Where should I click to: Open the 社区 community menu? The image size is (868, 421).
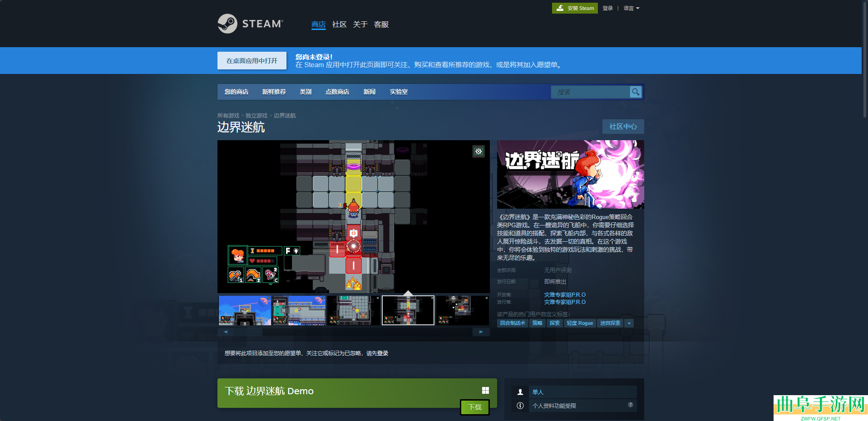(x=339, y=24)
